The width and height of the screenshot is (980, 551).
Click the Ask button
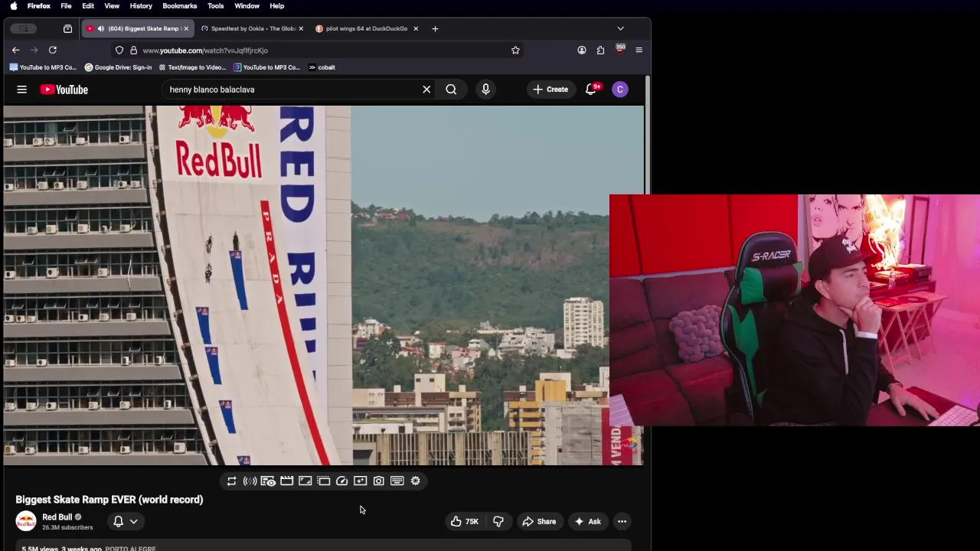pyautogui.click(x=587, y=521)
